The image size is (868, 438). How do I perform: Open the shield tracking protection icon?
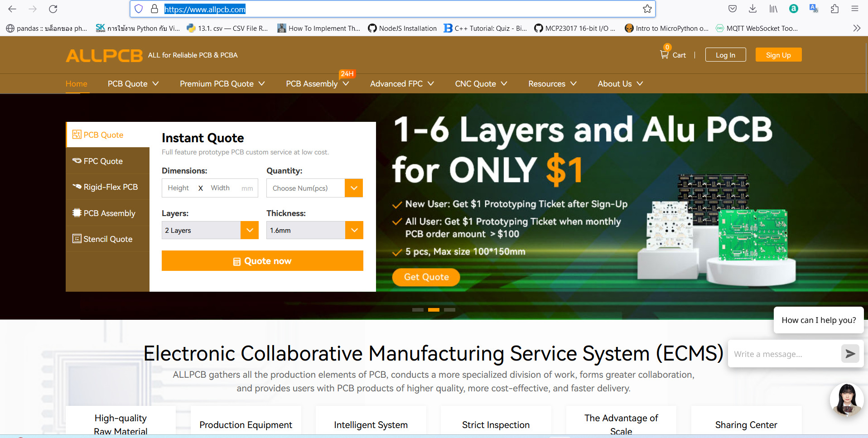[139, 9]
